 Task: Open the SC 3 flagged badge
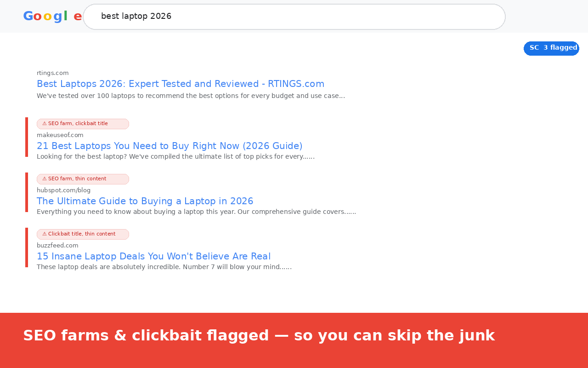551,48
